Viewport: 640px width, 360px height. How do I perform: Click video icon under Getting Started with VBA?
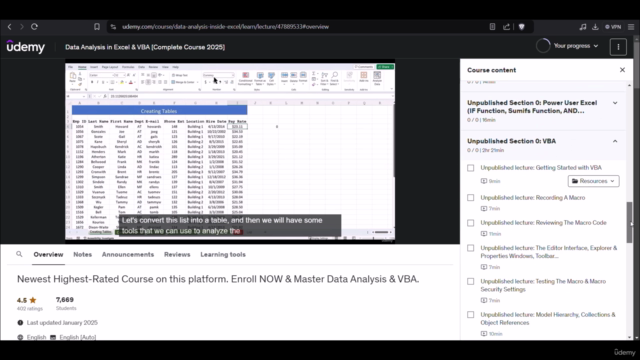tap(484, 181)
